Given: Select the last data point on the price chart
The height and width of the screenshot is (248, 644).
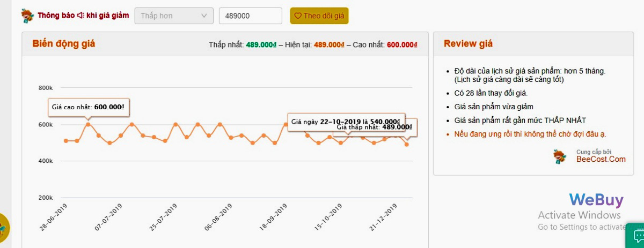Looking at the screenshot, I should [406, 144].
